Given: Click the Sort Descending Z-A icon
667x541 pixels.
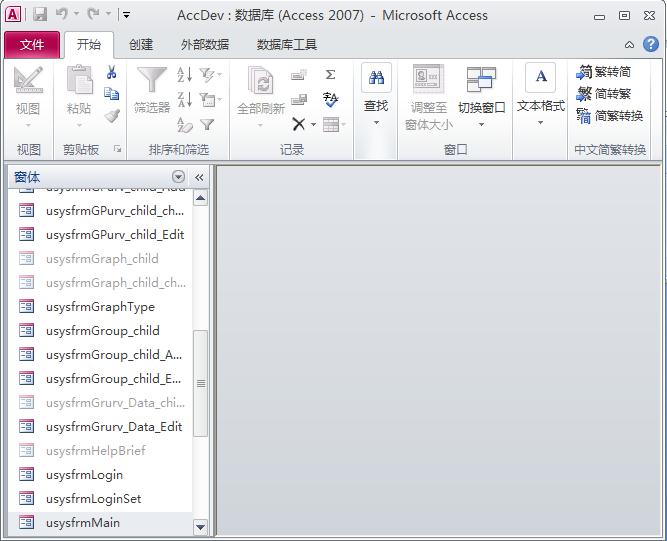Looking at the screenshot, I should 185,100.
